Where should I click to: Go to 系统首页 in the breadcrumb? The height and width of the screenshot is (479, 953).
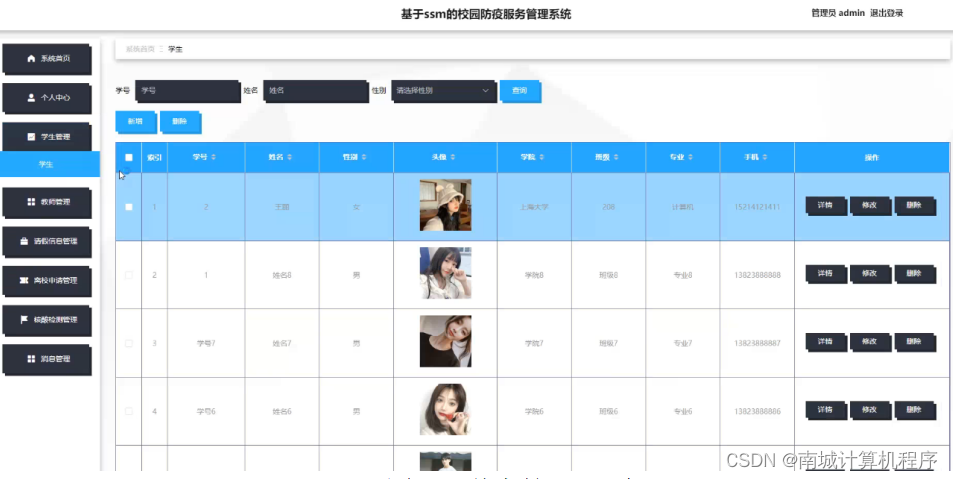point(140,49)
